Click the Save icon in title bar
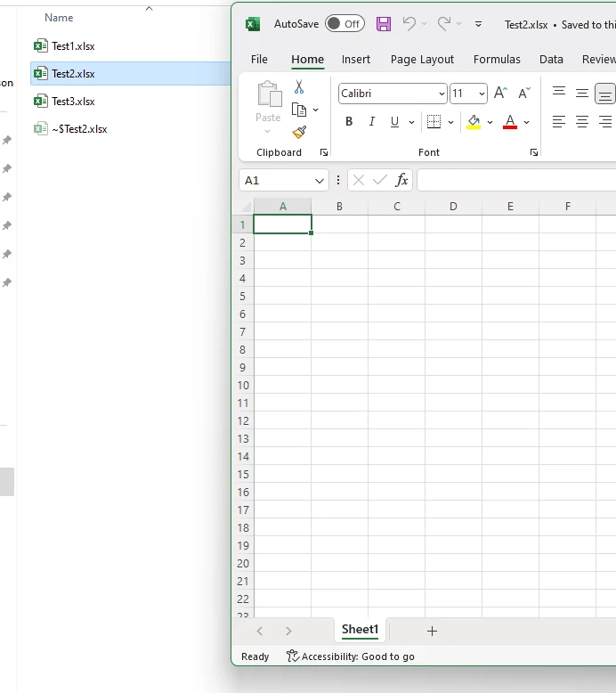 click(384, 24)
